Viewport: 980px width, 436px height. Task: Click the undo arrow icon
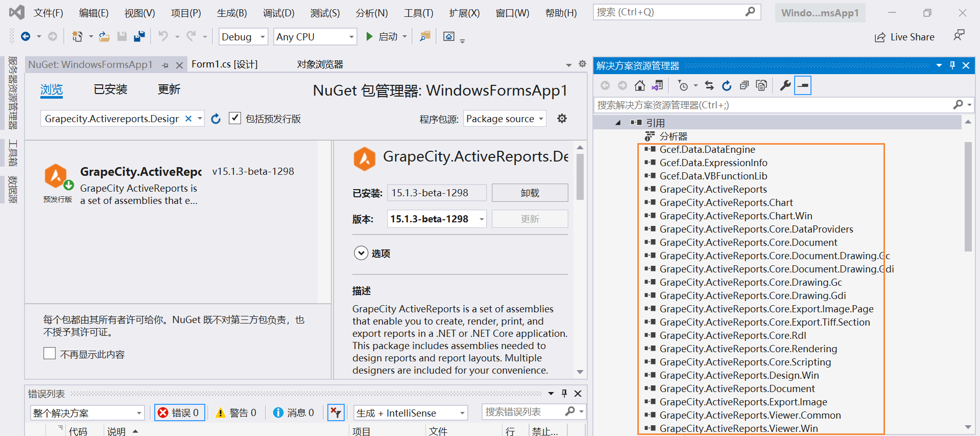tap(163, 36)
